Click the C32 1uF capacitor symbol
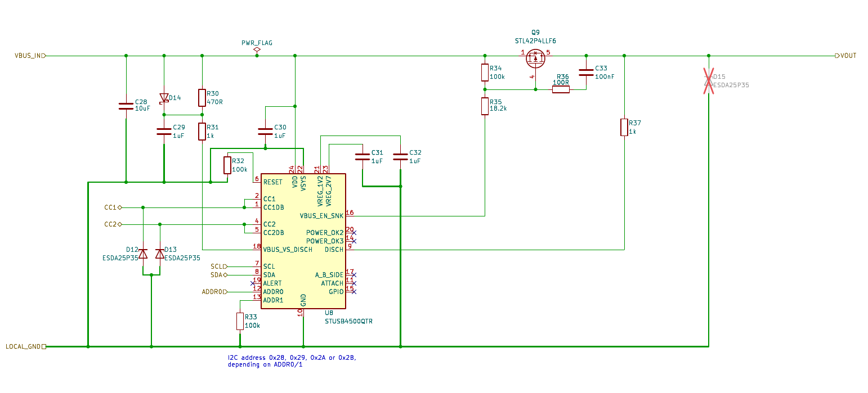 click(400, 156)
